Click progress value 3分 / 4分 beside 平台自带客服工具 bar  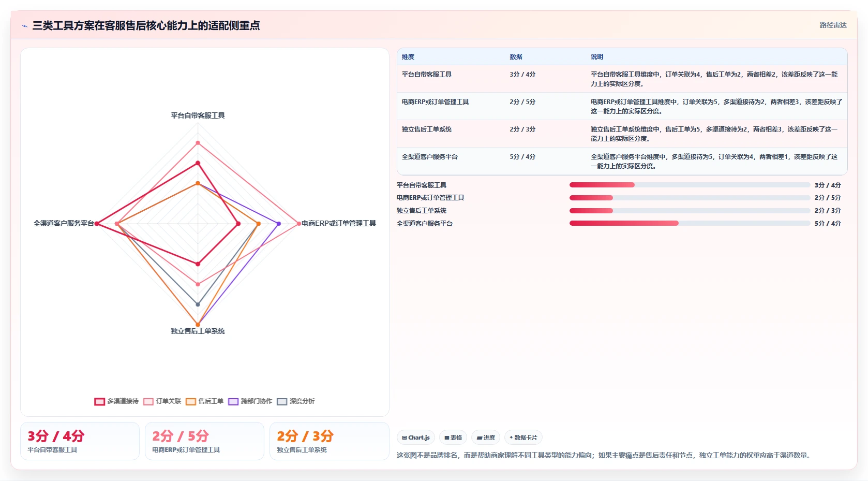point(828,185)
